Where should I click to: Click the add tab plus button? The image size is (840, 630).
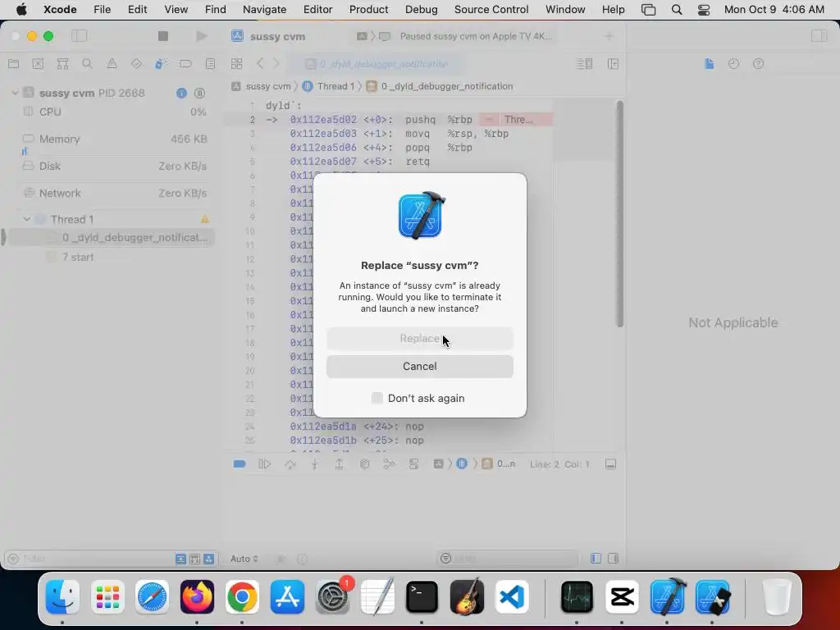pyautogui.click(x=609, y=36)
